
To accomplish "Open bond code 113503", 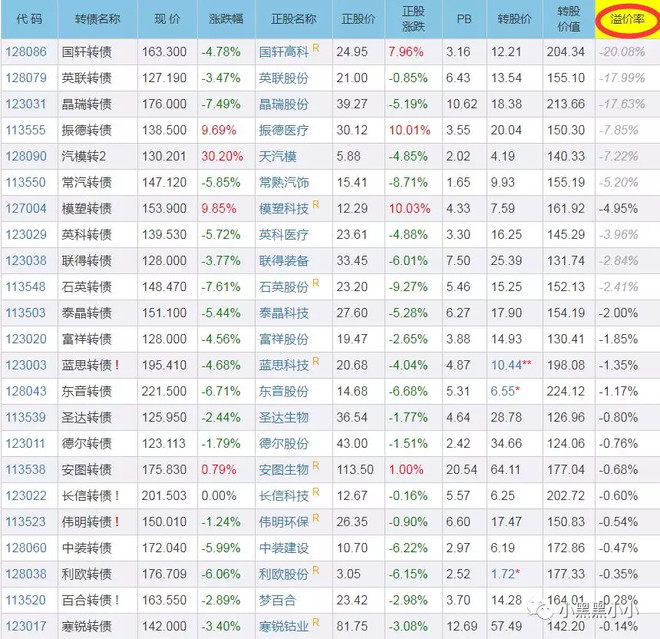I will click(26, 313).
